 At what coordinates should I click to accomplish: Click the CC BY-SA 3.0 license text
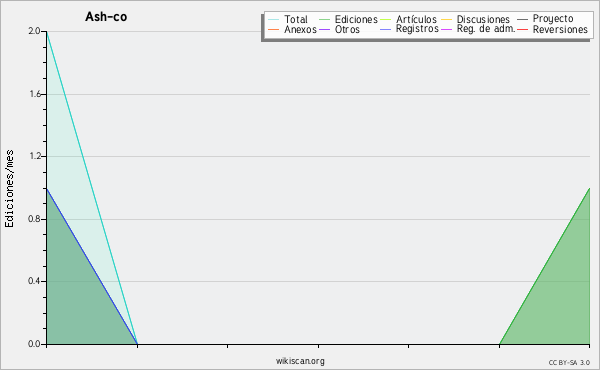pos(569,362)
